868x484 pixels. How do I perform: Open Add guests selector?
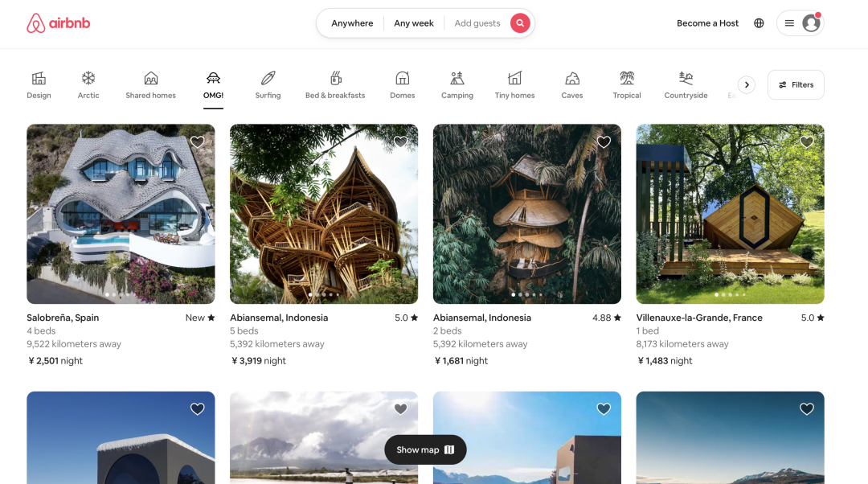click(x=477, y=23)
